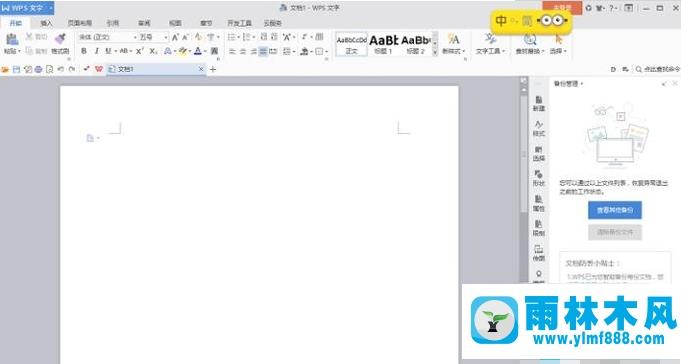Expand the styles gallery arrow
The image size is (690, 364).
(x=435, y=52)
